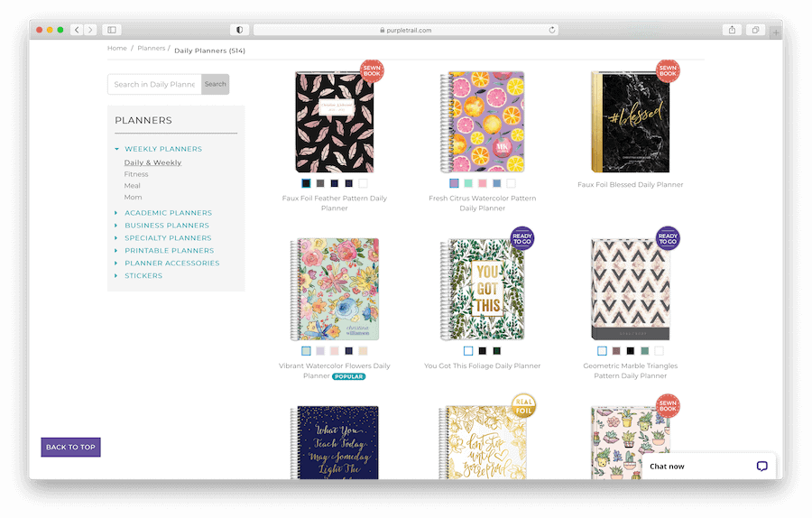Pick gray swatch under Feather Pattern planner
Image resolution: width=812 pixels, height=518 pixels.
point(320,183)
